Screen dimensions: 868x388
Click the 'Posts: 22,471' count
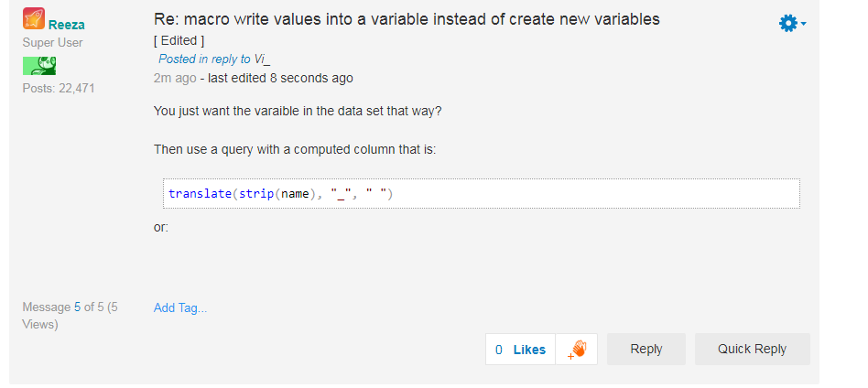[59, 88]
